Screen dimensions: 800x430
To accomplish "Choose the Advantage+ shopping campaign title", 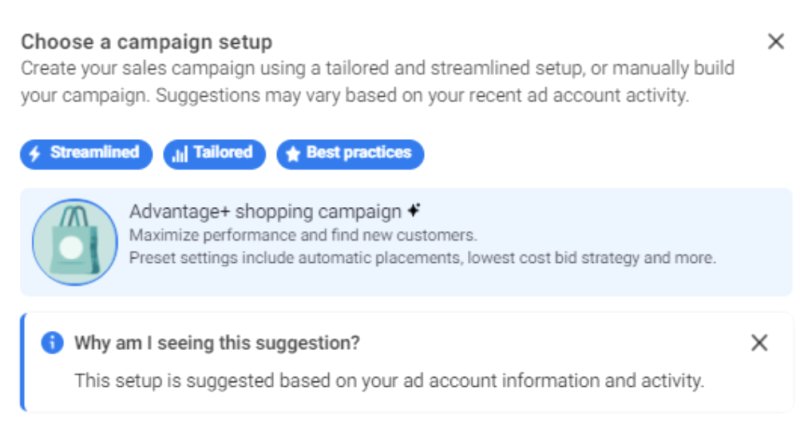I will [x=265, y=212].
